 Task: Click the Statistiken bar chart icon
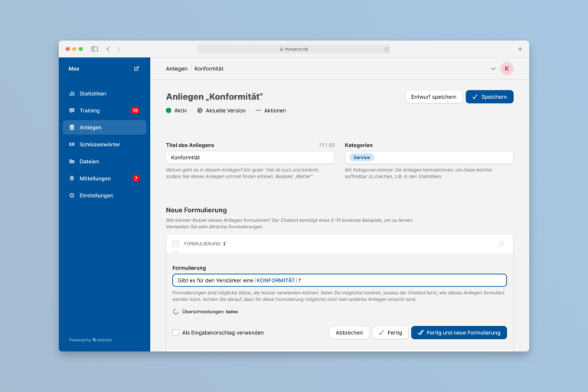(x=72, y=93)
